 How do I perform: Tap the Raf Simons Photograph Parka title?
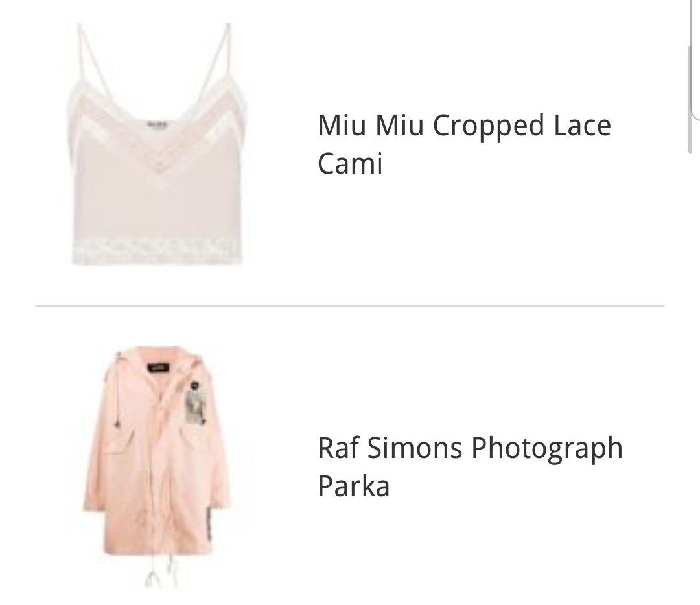pos(470,466)
